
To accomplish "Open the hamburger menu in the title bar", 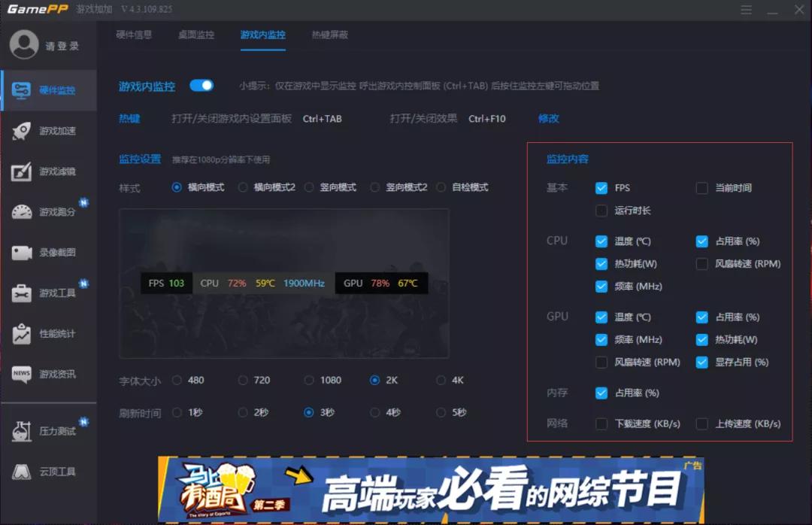I will [747, 10].
